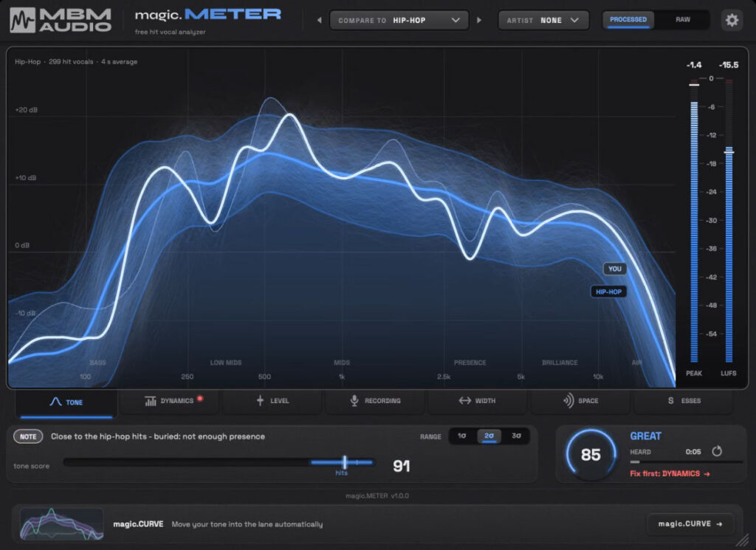
Task: Click the Fix first: DYNAMICS link
Action: tap(670, 473)
